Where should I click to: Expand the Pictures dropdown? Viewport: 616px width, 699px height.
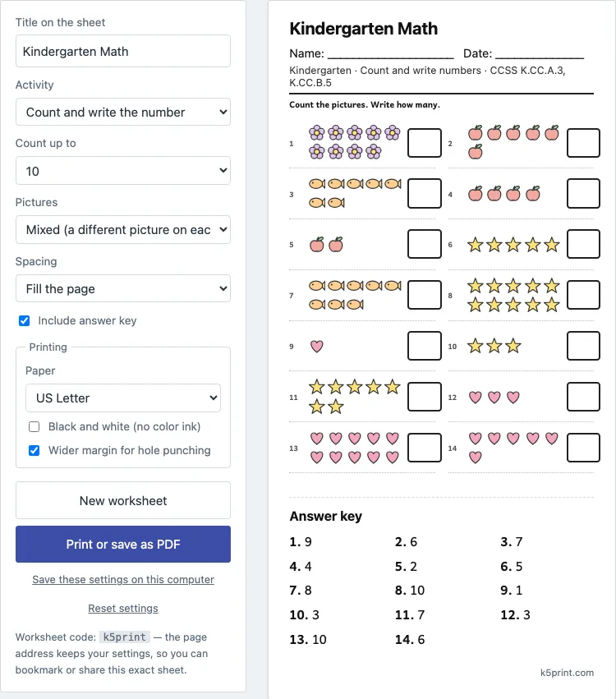pyautogui.click(x=123, y=230)
